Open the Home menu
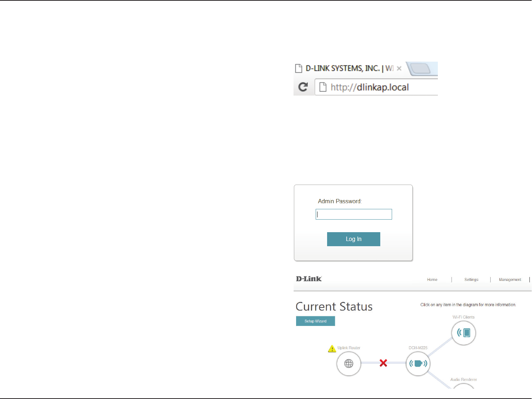Viewport: 532px width, 399px height. [432, 280]
